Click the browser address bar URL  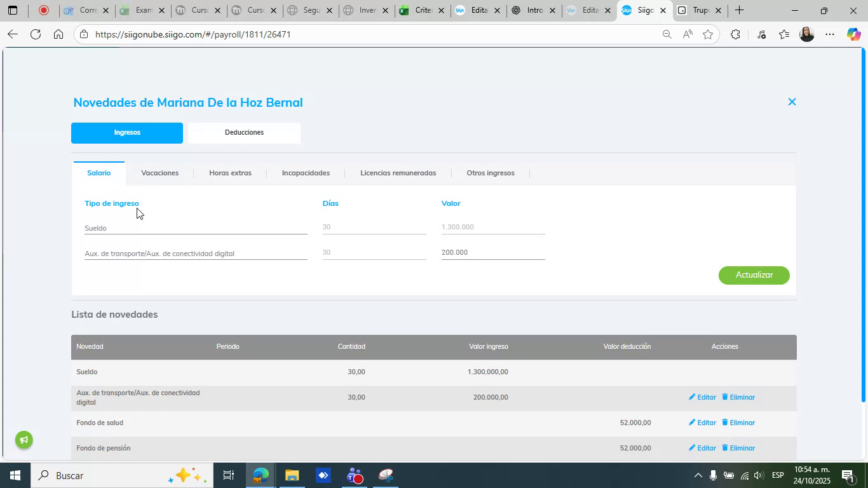tap(193, 34)
